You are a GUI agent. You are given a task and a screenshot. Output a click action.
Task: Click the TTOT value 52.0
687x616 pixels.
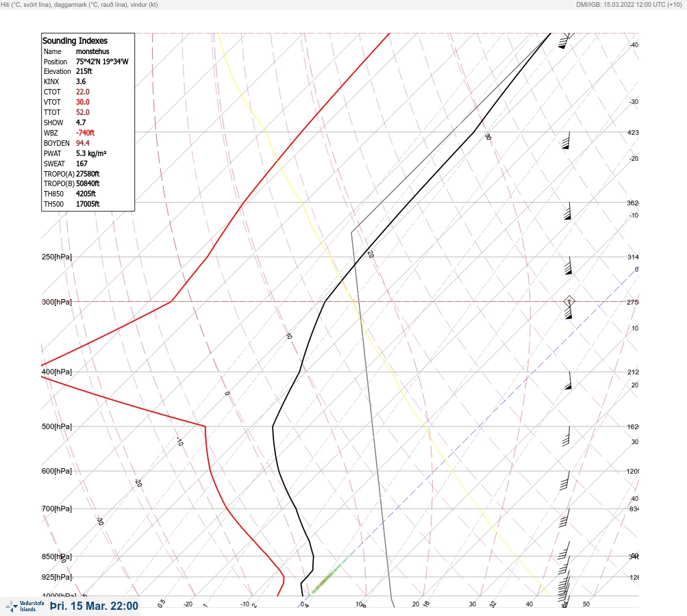82,112
